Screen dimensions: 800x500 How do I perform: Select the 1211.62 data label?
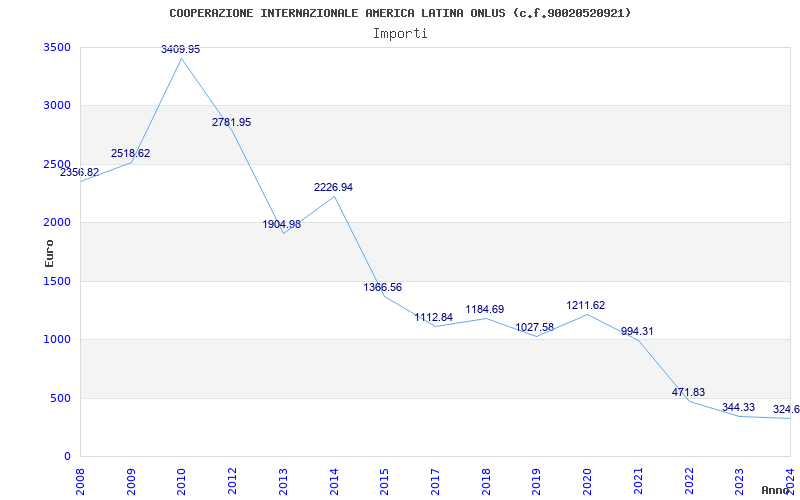click(x=586, y=305)
